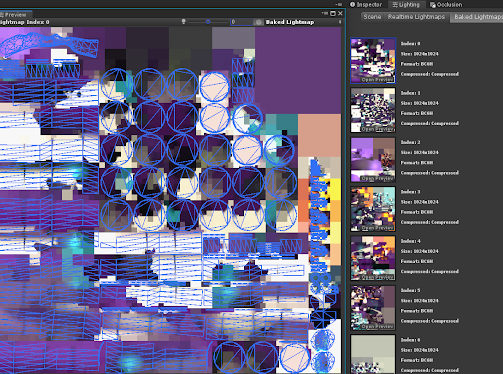Click the 'Index: 1' label
503x374 pixels.
point(410,93)
